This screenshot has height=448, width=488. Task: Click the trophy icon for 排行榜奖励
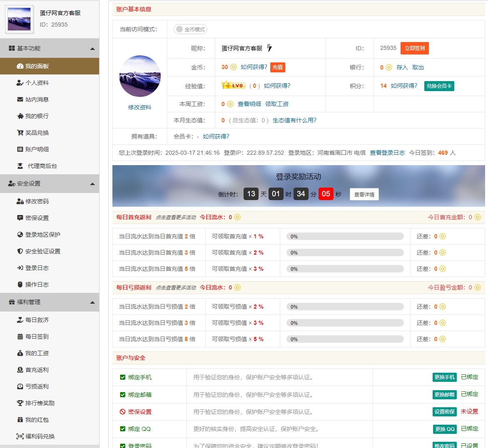(20, 403)
